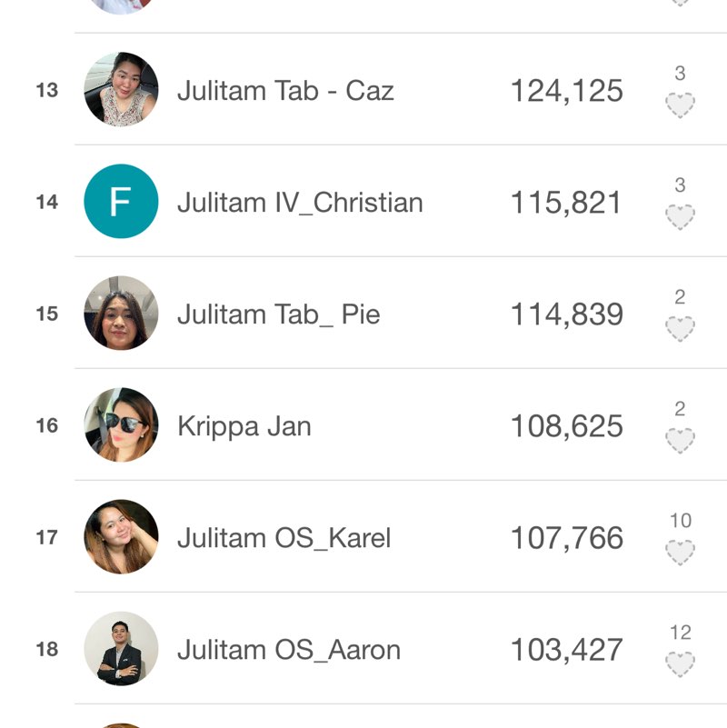The height and width of the screenshot is (728, 727).
Task: Open Julitam OS_Aaron's leaderboard name
Action: click(x=288, y=650)
